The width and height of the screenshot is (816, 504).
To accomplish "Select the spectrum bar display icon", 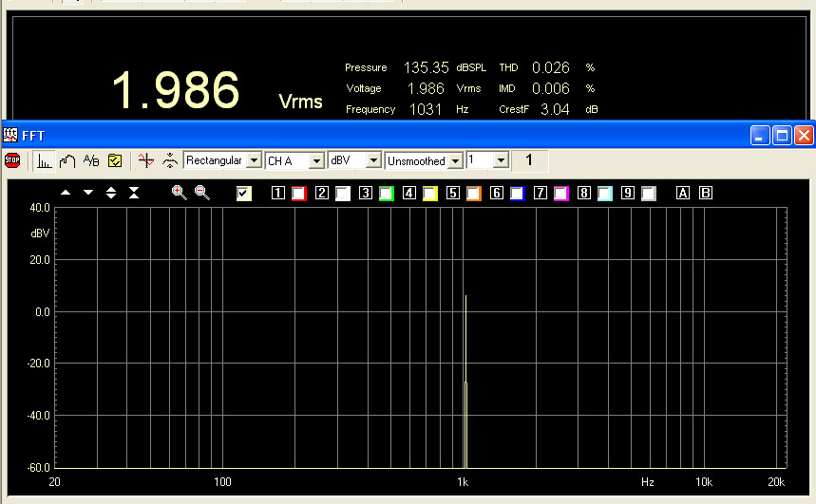I will [x=45, y=160].
